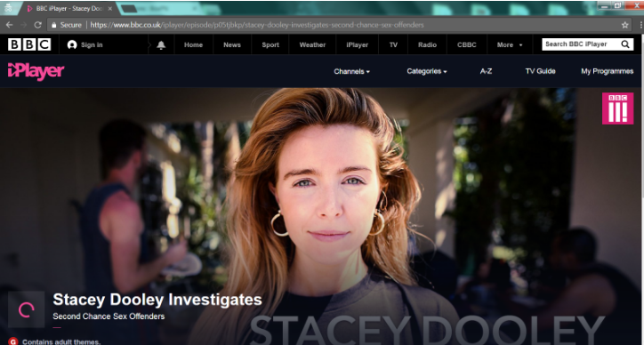Screen dimensions: 644x345
Task: Open the notifications bell
Action: (x=161, y=45)
